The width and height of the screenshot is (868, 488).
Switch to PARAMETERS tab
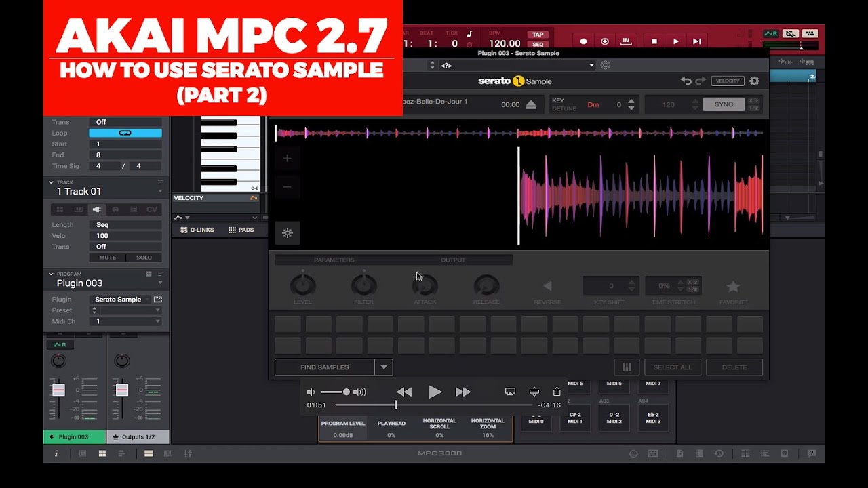pyautogui.click(x=334, y=260)
